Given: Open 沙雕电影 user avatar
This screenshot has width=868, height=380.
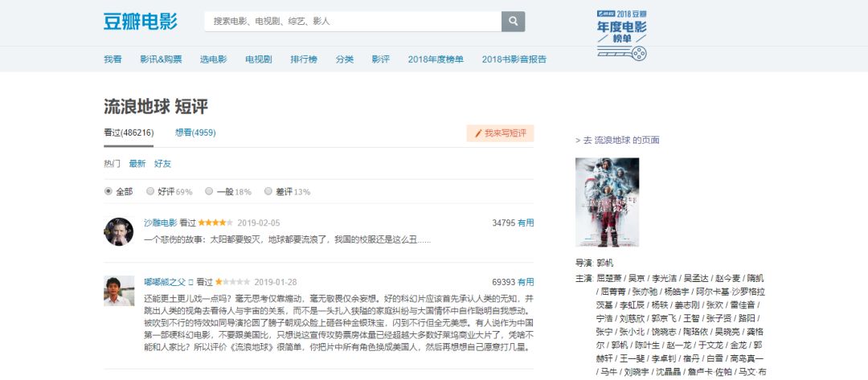Looking at the screenshot, I should [x=118, y=231].
